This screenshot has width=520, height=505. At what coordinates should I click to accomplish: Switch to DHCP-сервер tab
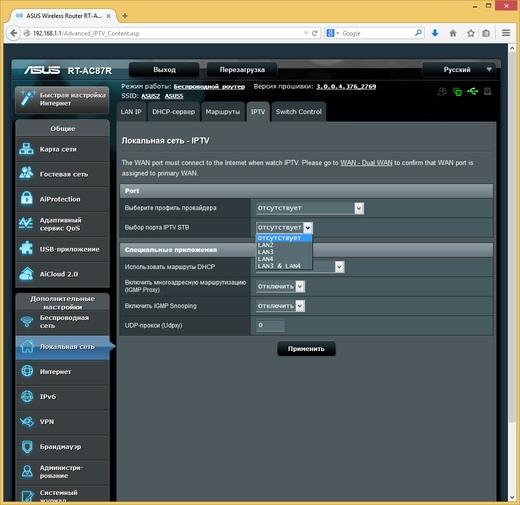tap(174, 112)
